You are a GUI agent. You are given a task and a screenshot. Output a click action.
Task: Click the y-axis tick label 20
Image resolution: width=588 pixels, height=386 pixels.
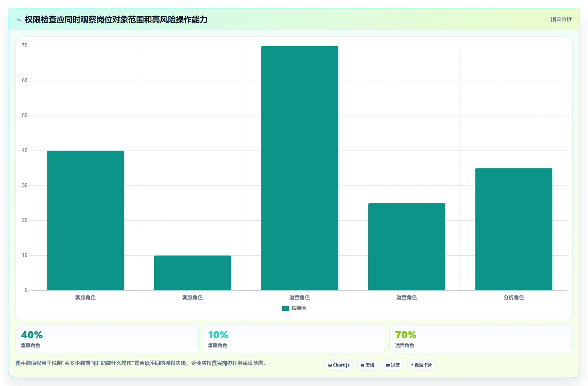25,220
